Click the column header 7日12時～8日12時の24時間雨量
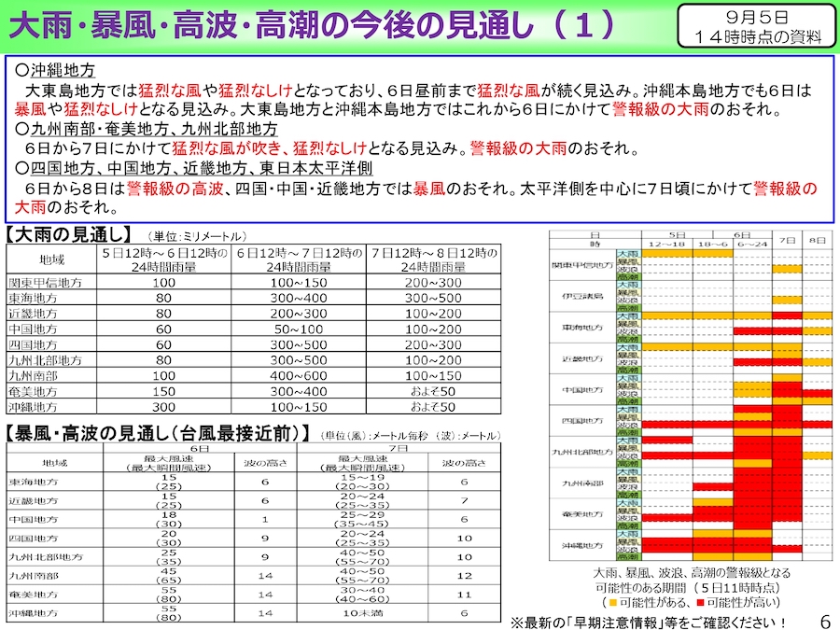Image resolution: width=840 pixels, height=630 pixels. coord(433,259)
